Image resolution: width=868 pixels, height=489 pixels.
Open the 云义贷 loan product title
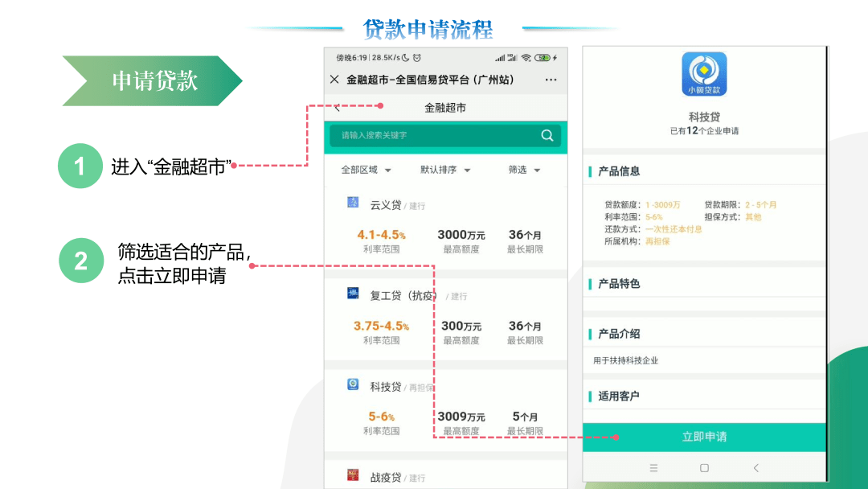pyautogui.click(x=385, y=205)
